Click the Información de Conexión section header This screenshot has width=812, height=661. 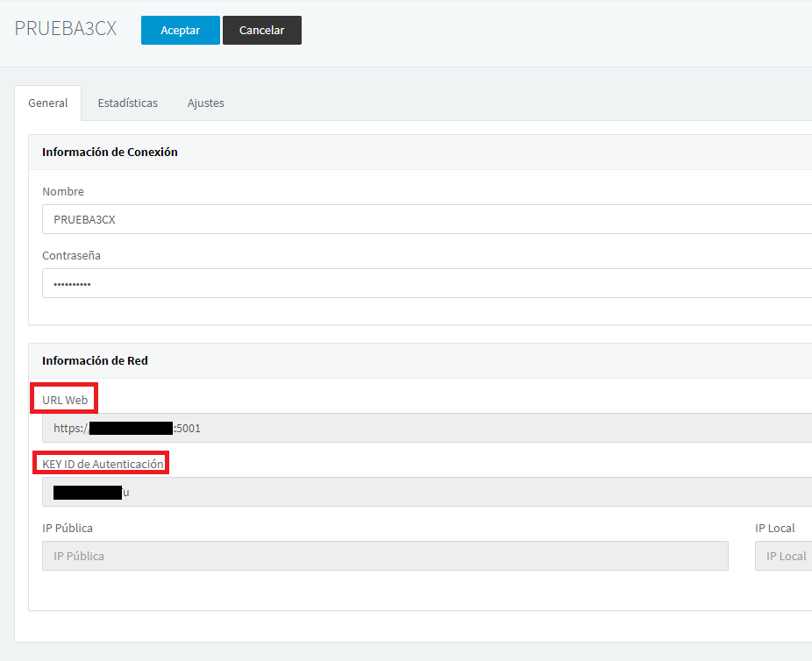click(110, 153)
